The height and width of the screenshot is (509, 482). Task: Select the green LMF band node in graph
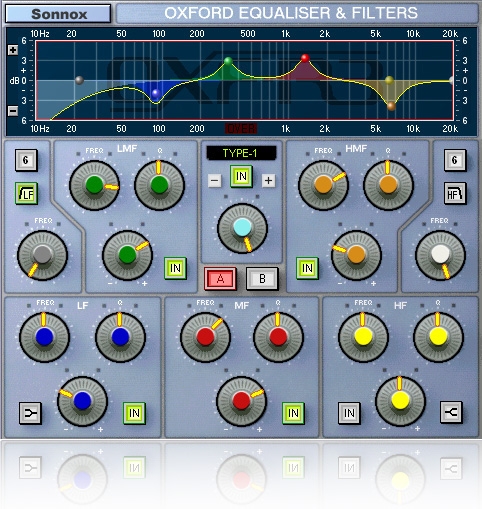228,61
